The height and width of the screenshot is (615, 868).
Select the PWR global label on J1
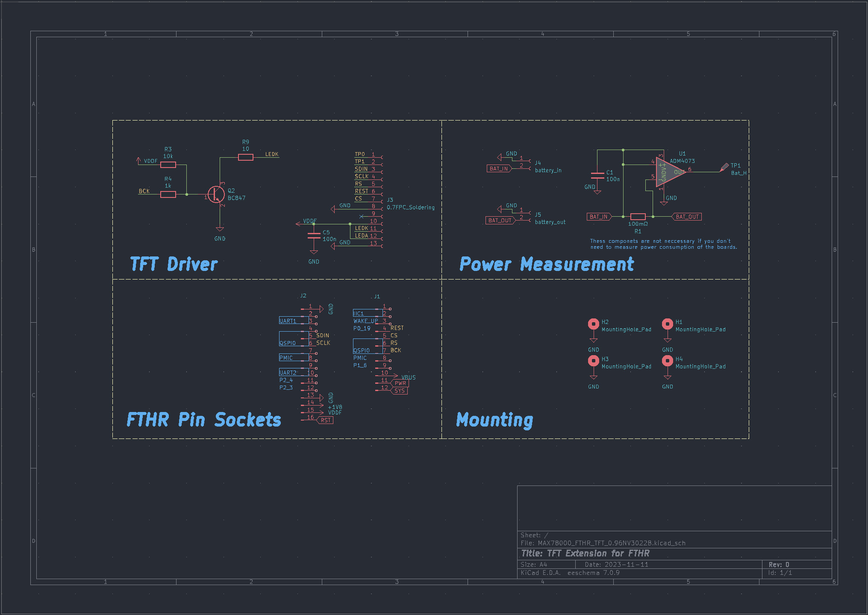click(x=400, y=383)
